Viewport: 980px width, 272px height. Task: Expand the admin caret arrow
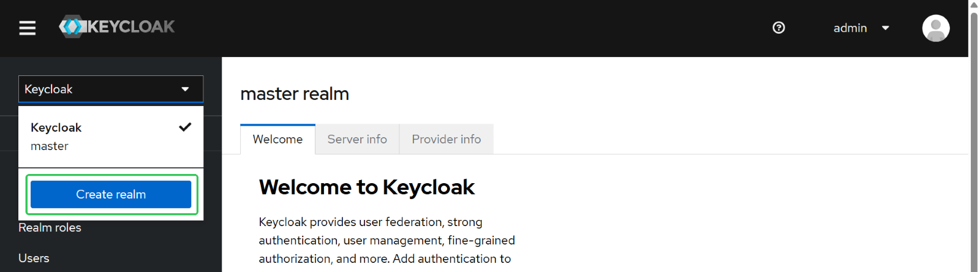(x=885, y=28)
